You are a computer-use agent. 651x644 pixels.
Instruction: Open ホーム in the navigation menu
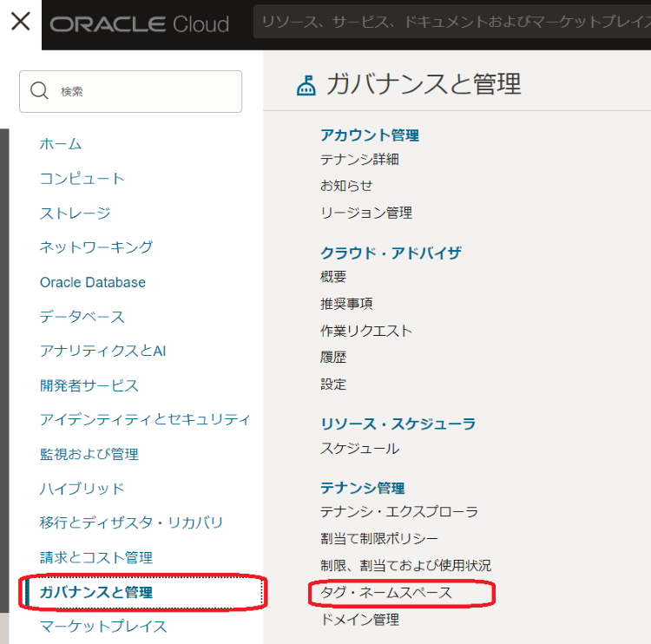61,144
